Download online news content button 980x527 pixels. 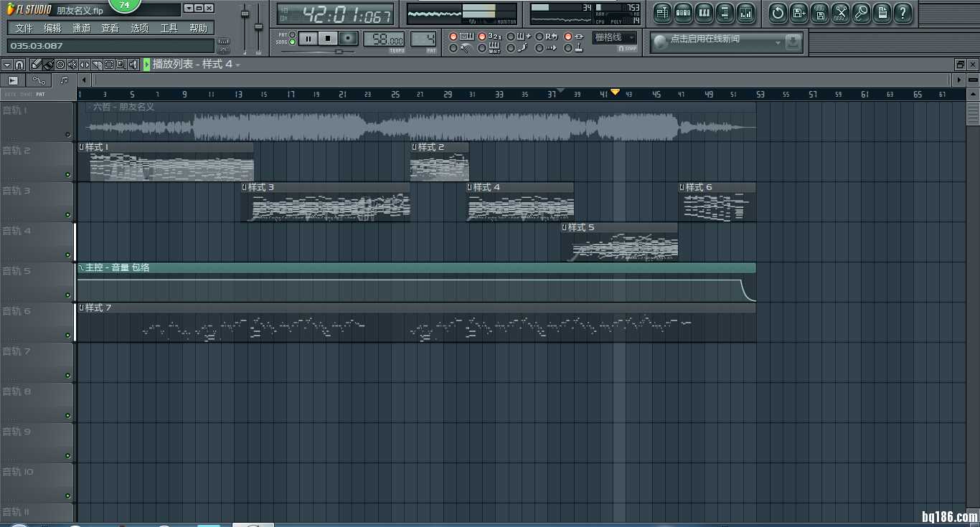coord(793,42)
